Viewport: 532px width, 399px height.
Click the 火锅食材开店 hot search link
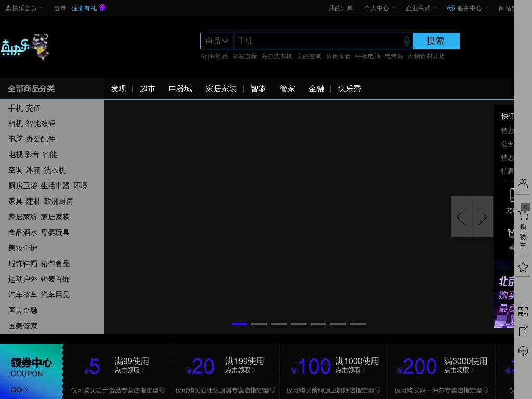[x=426, y=56]
